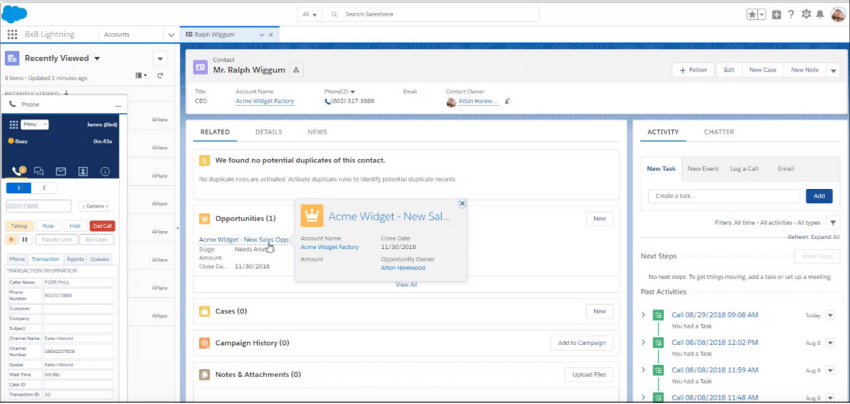850x404 pixels.
Task: Put the call on Hold
Action: coord(75,226)
